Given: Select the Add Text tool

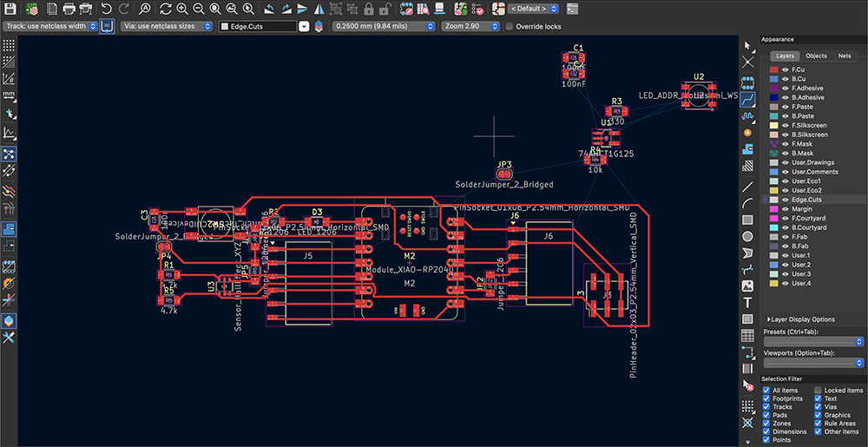Looking at the screenshot, I should 748,303.
